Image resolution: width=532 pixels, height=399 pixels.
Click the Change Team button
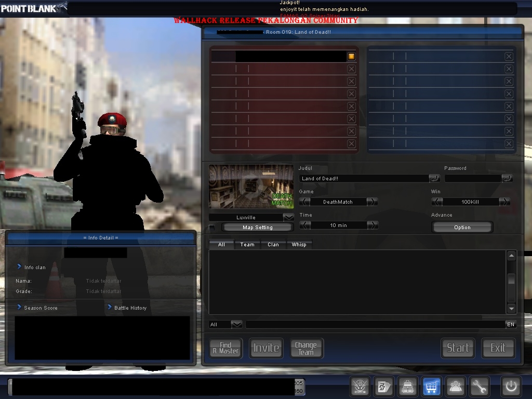[x=307, y=348]
